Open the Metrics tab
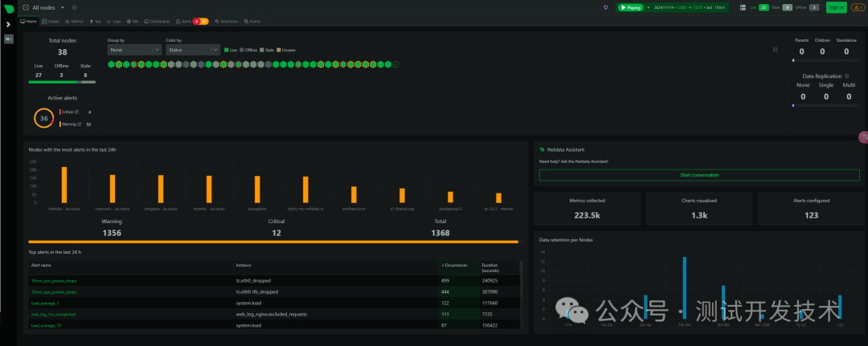 click(74, 21)
